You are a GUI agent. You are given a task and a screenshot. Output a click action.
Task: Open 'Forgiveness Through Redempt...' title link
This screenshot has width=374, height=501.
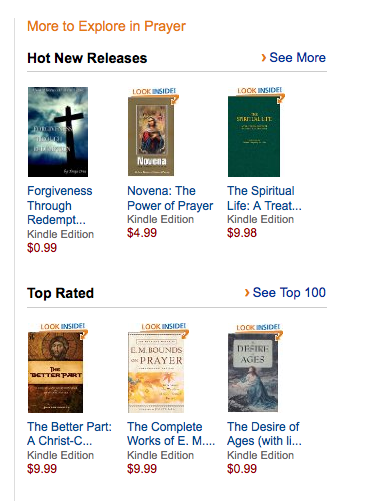point(60,205)
